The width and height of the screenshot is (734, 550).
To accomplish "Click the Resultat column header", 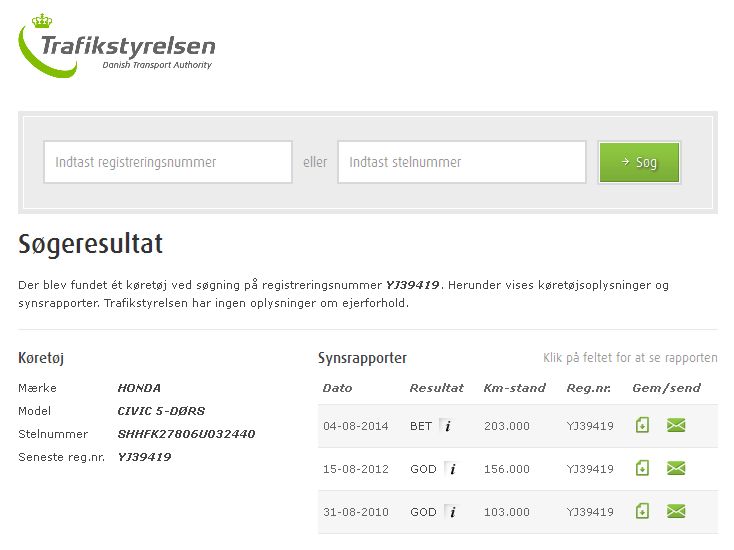I will point(437,388).
